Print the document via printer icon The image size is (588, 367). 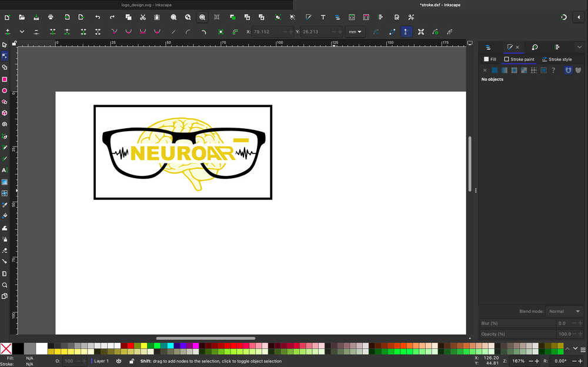pyautogui.click(x=51, y=17)
